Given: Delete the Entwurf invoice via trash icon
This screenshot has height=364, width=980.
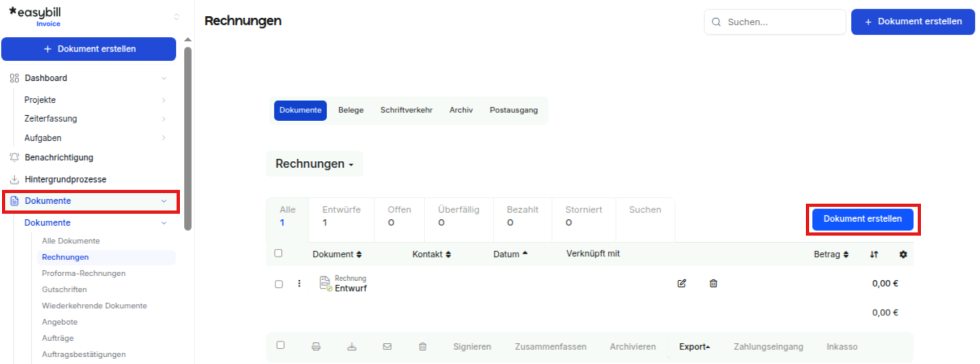Looking at the screenshot, I should [x=713, y=284].
